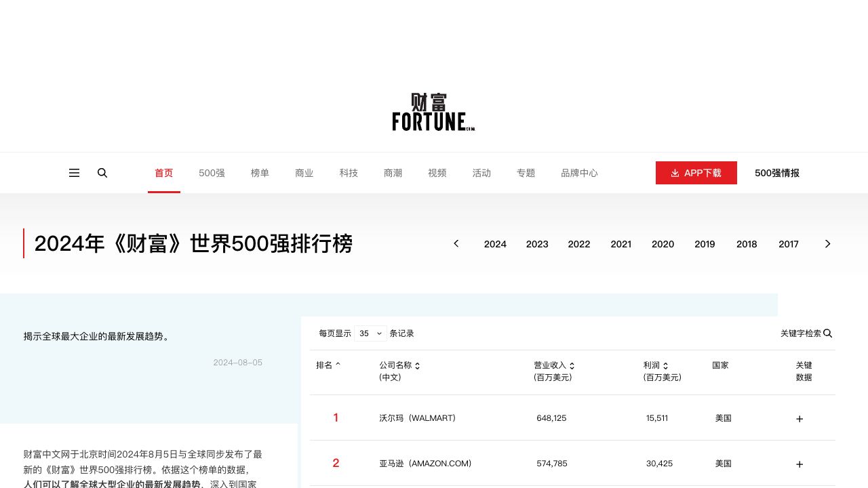Open records-per-page dropdown showing 35
This screenshot has height=488, width=868.
pyautogui.click(x=370, y=333)
